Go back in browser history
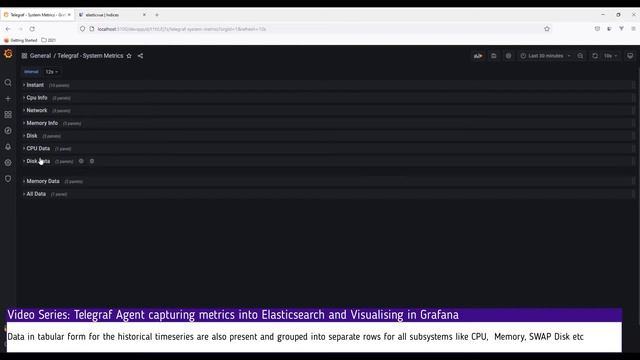This screenshot has height=360, width=640. point(8,29)
